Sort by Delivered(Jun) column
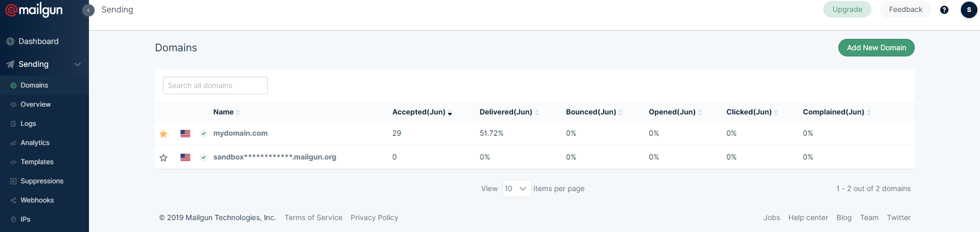980x232 pixels. point(509,112)
